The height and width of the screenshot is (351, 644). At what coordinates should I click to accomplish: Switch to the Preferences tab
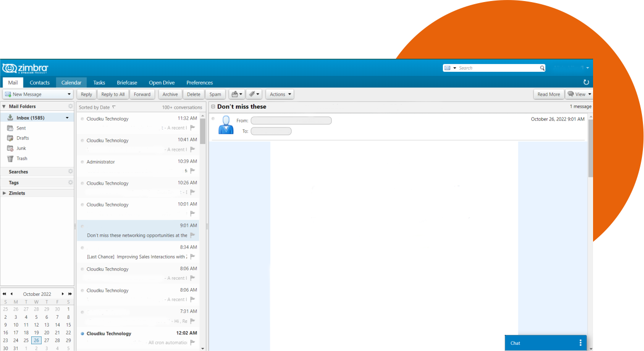(x=200, y=83)
